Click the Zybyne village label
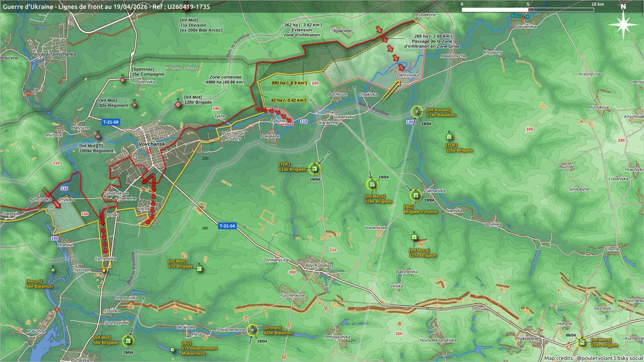 (x=278, y=121)
